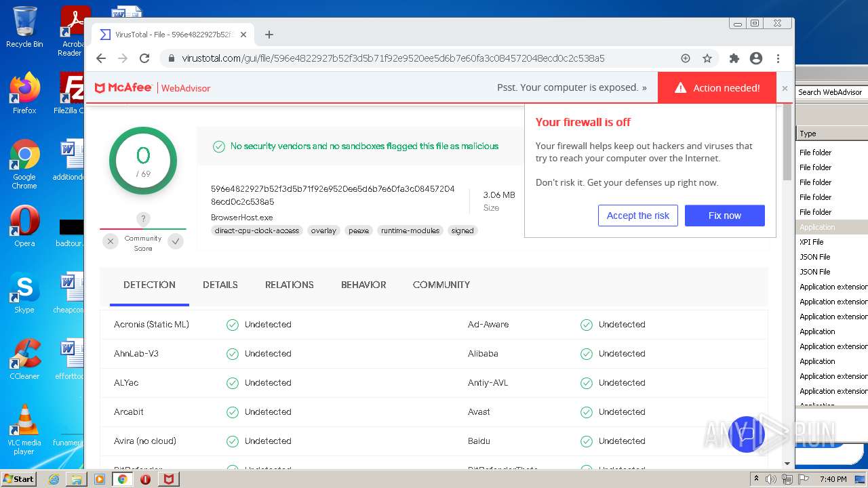The height and width of the screenshot is (488, 868).
Task: Click the overlay tag
Action: tap(323, 230)
